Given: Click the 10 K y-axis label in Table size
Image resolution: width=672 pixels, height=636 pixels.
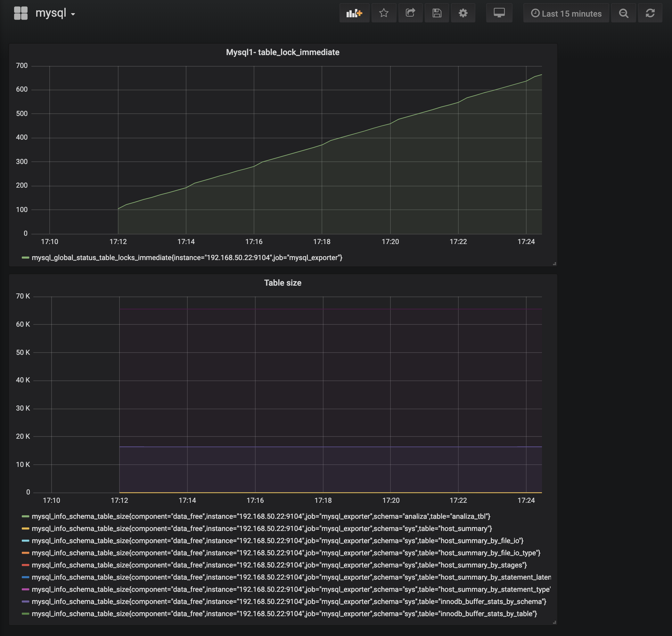Looking at the screenshot, I should 23,464.
